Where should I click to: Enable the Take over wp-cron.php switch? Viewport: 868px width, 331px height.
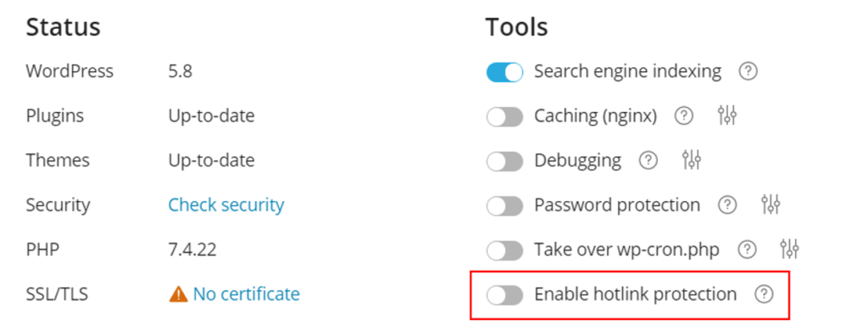coord(505,250)
